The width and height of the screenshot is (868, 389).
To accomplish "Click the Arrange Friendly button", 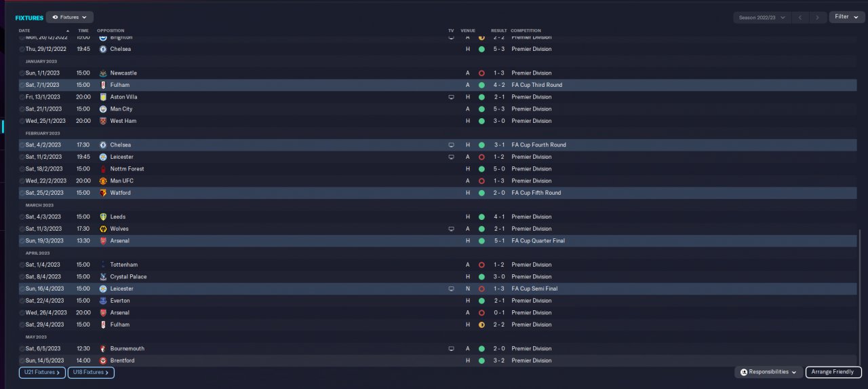I will [833, 372].
